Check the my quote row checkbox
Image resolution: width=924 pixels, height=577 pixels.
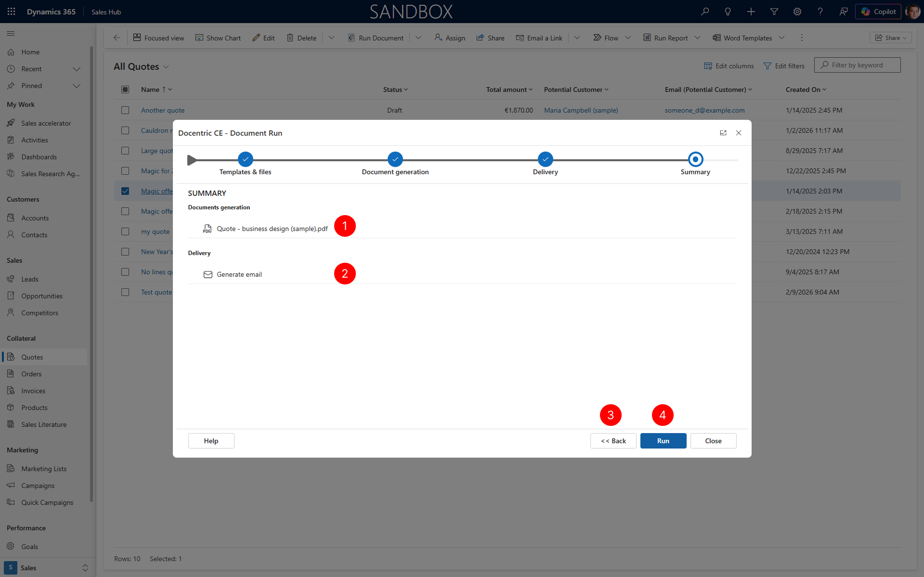coord(125,231)
